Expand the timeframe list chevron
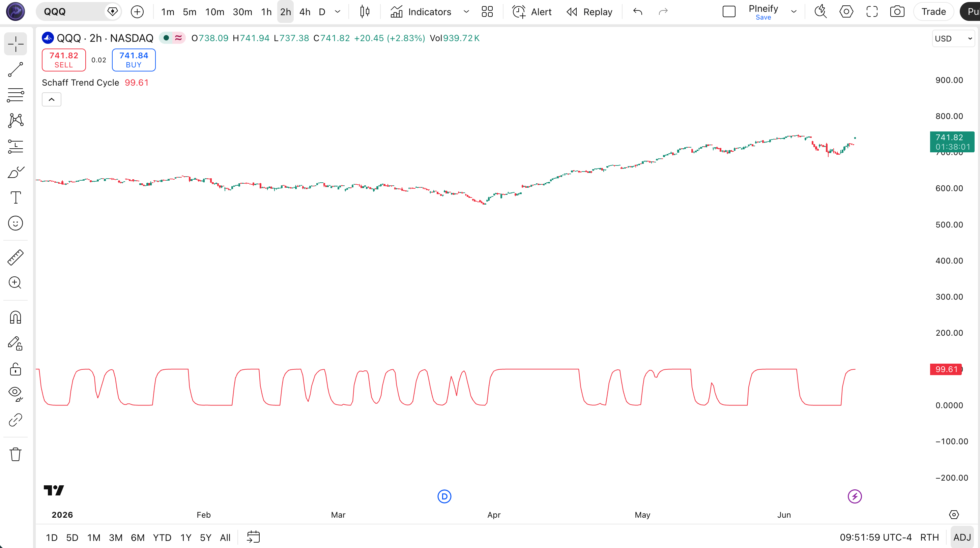Screen dimensions: 980x548 pos(338,12)
